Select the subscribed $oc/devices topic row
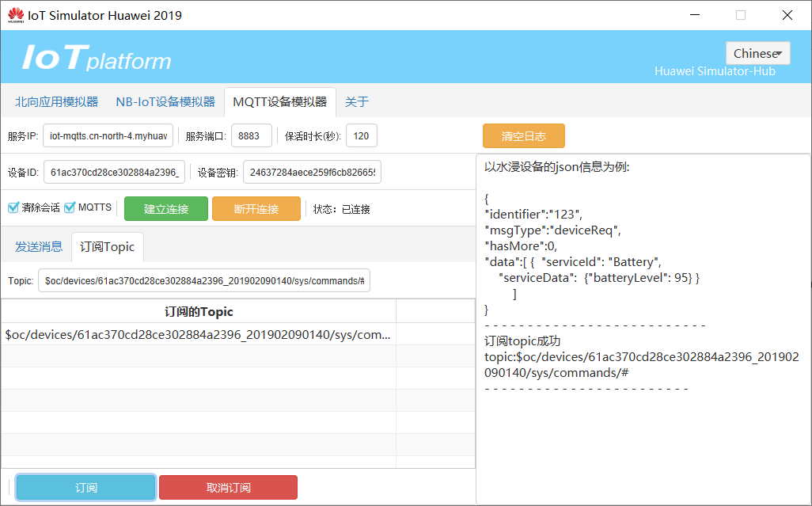812x506 pixels. 199,335
